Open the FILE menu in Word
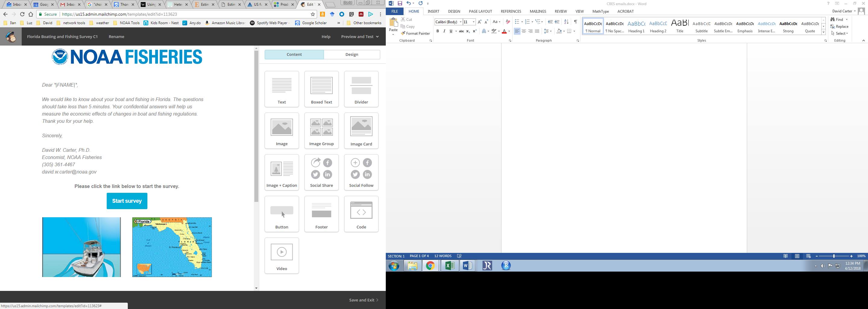868x309 pixels. tap(395, 11)
